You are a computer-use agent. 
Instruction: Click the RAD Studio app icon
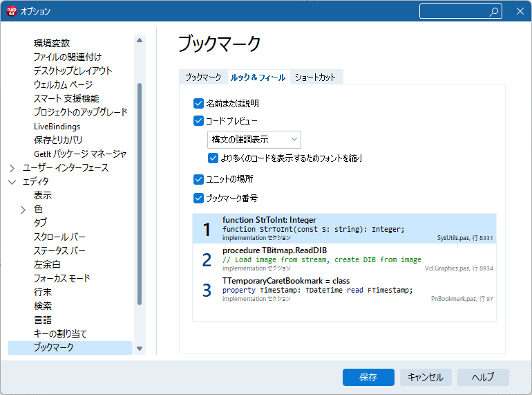[12, 11]
